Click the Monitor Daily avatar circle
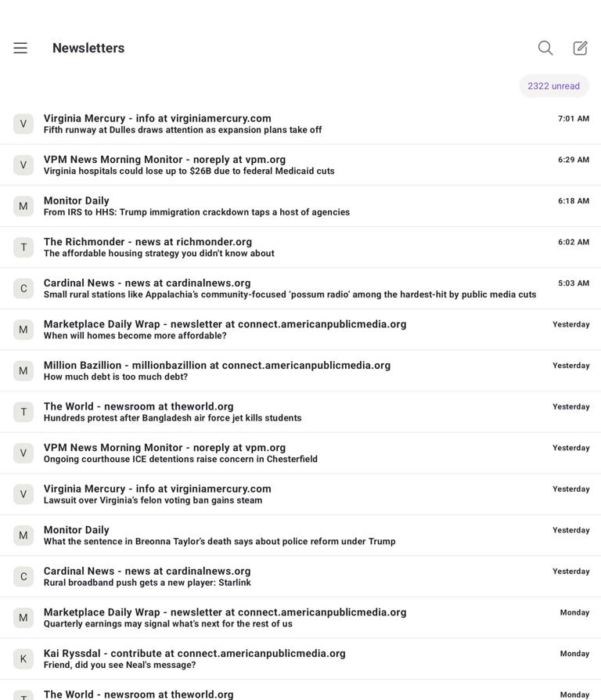 (23, 206)
